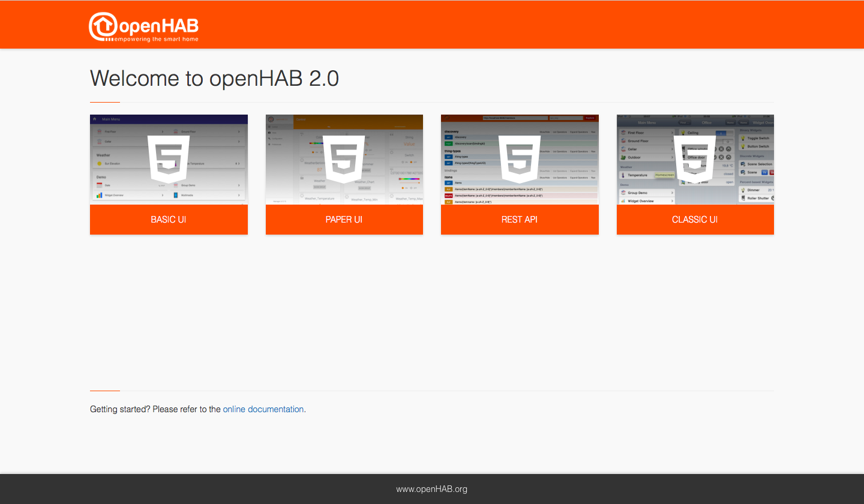The image size is (864, 504).
Task: Click the 'Welcome to openHAB 2.0' heading
Action: click(x=214, y=79)
